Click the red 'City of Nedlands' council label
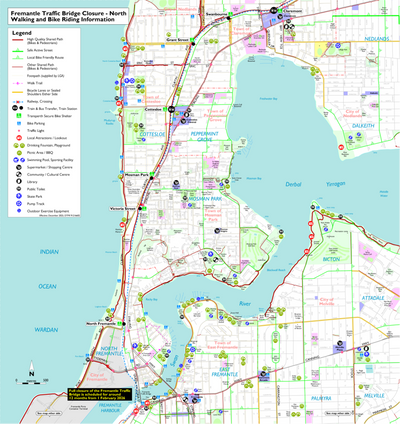This screenshot has height=424, width=400. tap(352, 113)
